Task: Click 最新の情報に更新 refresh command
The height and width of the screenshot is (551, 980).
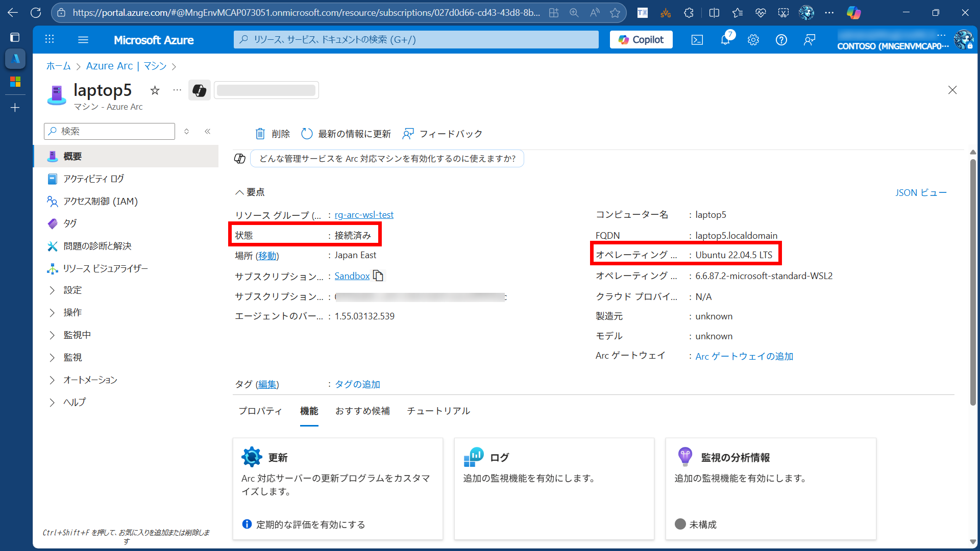Action: [x=346, y=134]
